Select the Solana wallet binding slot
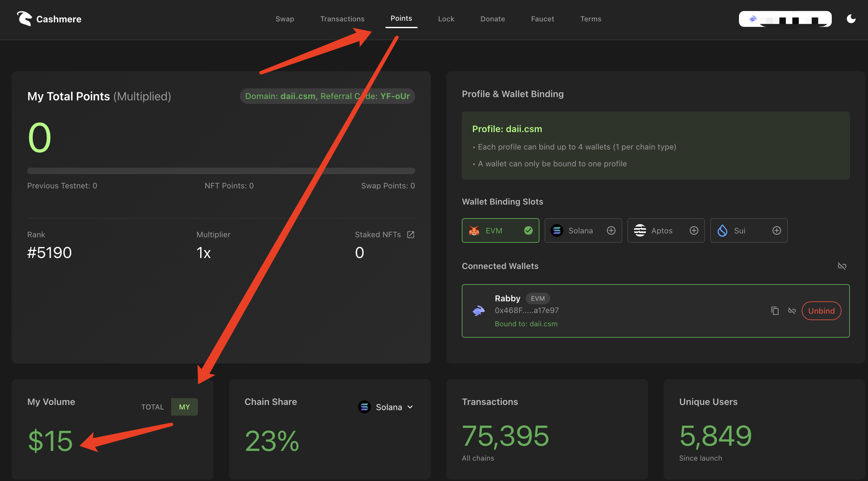Screen dimensions: 868x481 tap(583, 230)
